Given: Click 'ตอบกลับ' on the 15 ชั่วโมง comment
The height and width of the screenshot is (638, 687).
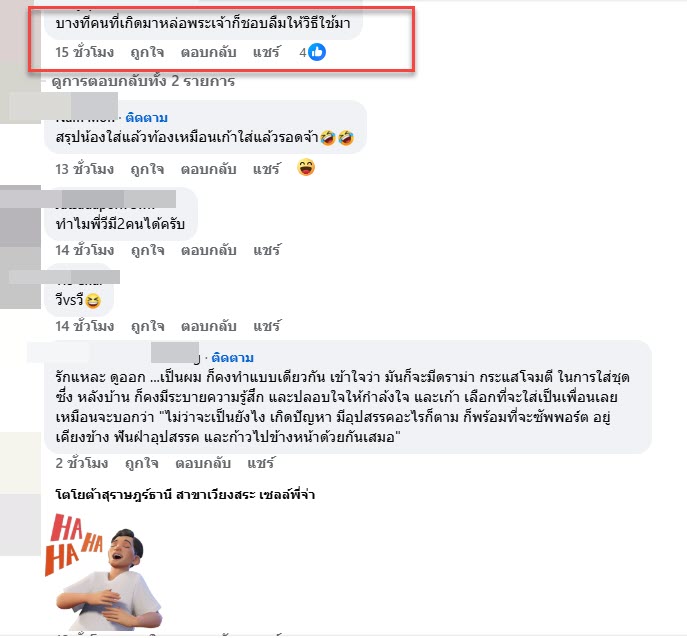Looking at the screenshot, I should pos(209,53).
